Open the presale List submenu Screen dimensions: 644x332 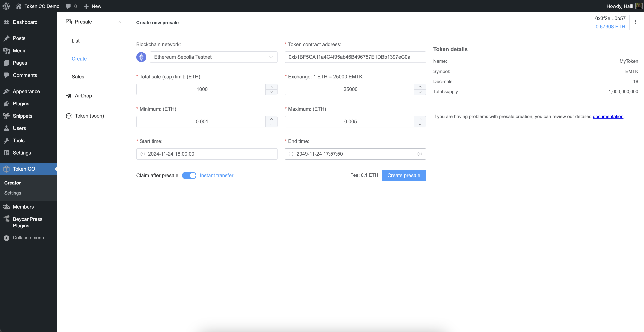(75, 41)
